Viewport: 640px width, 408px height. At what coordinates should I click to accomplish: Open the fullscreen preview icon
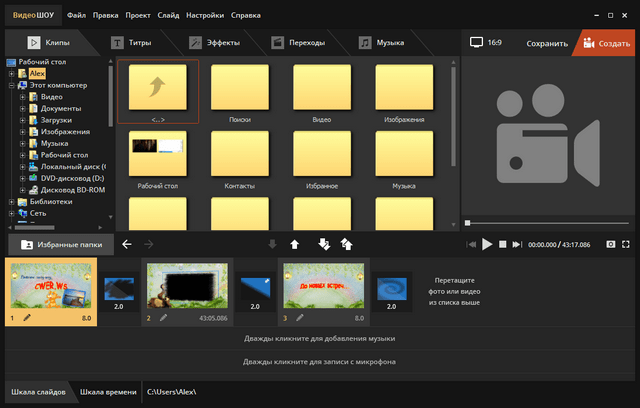click(627, 243)
